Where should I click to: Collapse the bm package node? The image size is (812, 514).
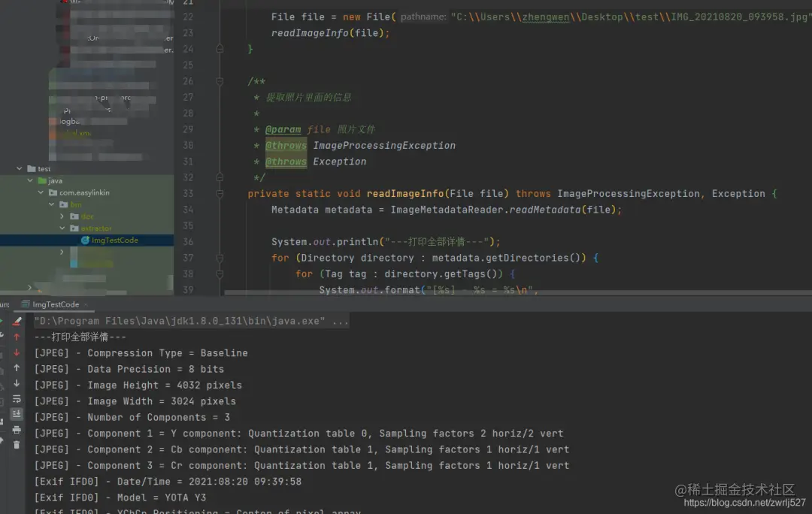point(52,204)
